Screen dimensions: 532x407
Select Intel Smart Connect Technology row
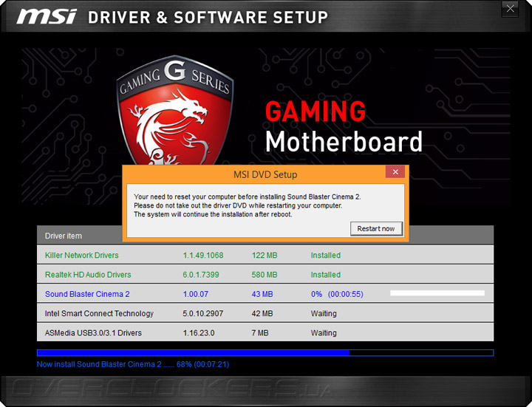pyautogui.click(x=265, y=313)
